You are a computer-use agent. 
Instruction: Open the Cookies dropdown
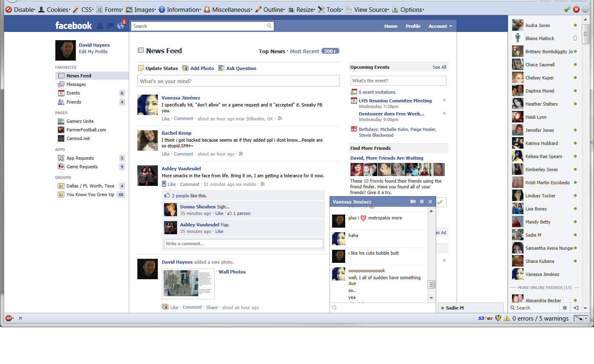click(54, 9)
